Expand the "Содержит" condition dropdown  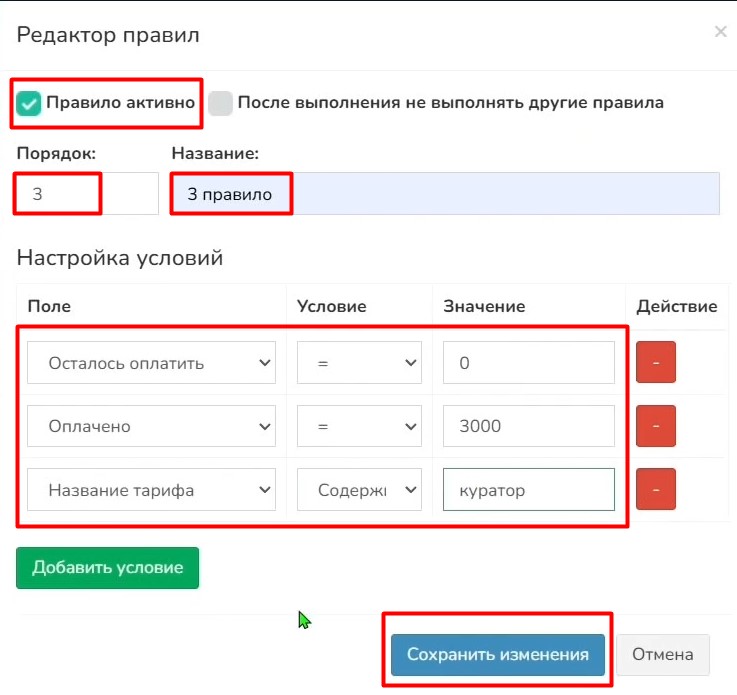pos(359,490)
